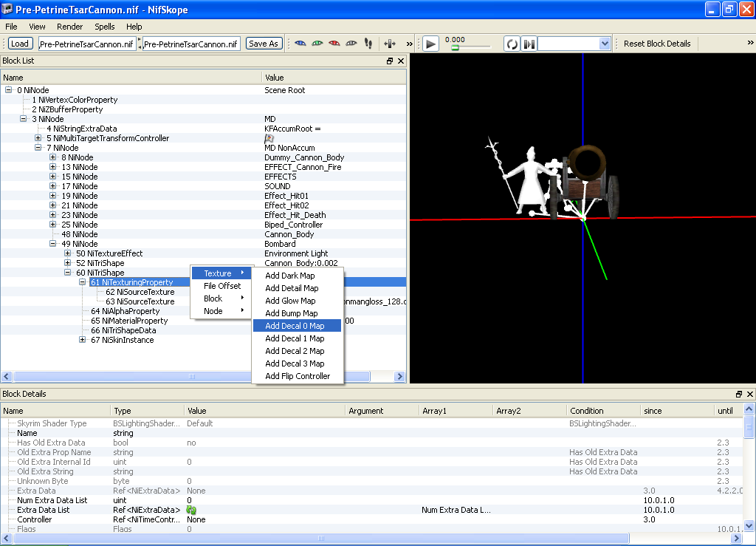Click the Block List scrollbar right arrow
This screenshot has height=546, width=756.
[x=399, y=376]
